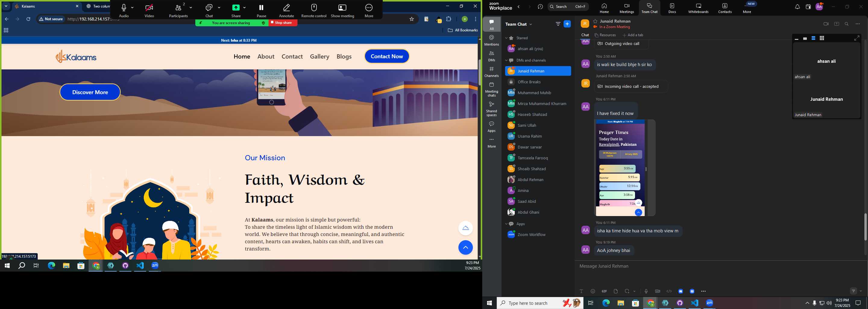The image size is (868, 309).
Task: Pause the screen share
Action: coord(262,10)
